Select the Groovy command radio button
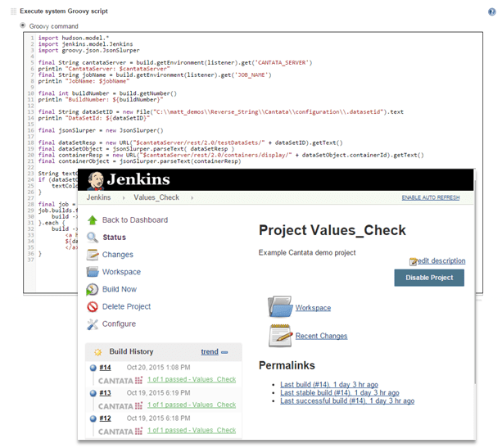 (23, 25)
